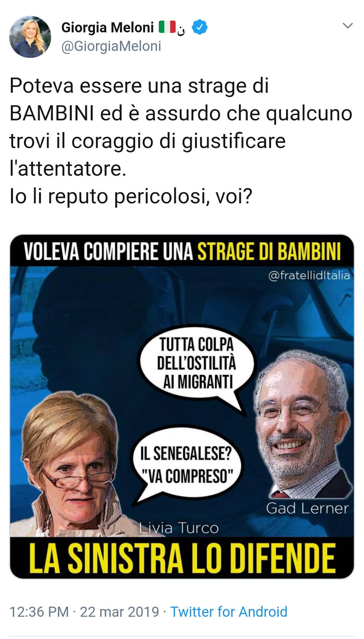Click the Italian flag emoji beside name
The image size is (364, 639).
tap(167, 27)
